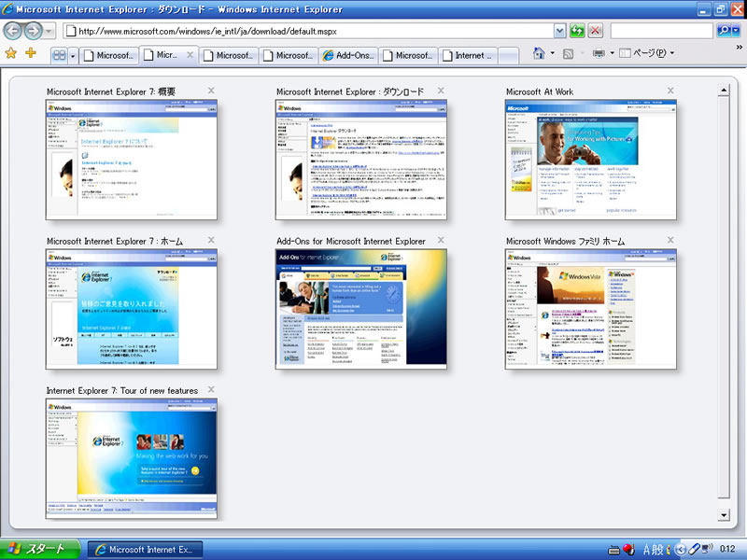Open the Internet Explorer : ダウンロード thumbnail

click(360, 160)
